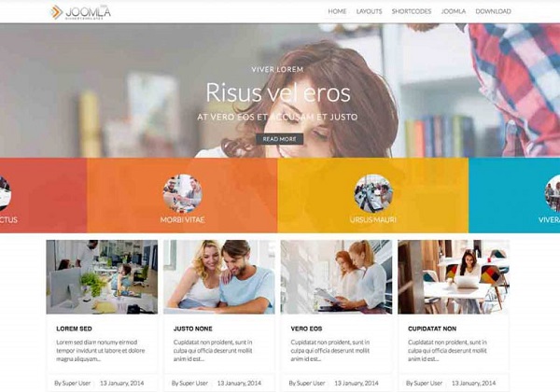The image size is (560, 392).
Task: Open the Cupidatat Non article title
Action: (432, 329)
